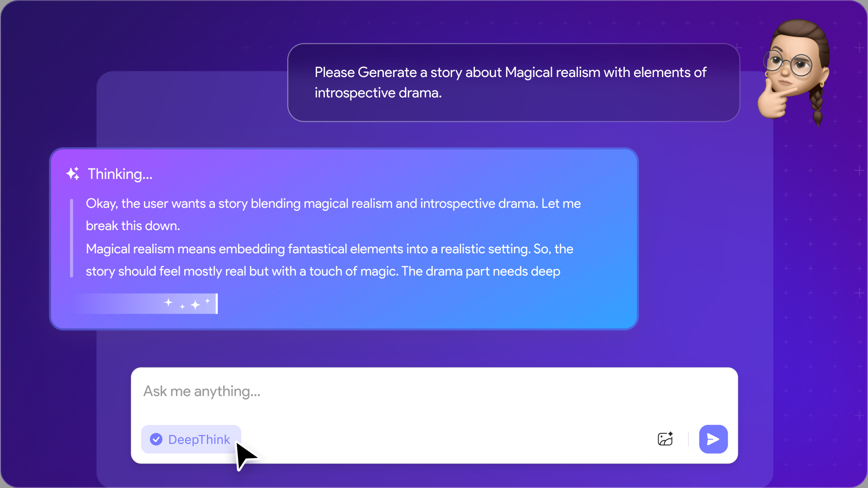This screenshot has height=488, width=868.
Task: Click the sparkle icon beside Thinking
Action: tap(73, 173)
